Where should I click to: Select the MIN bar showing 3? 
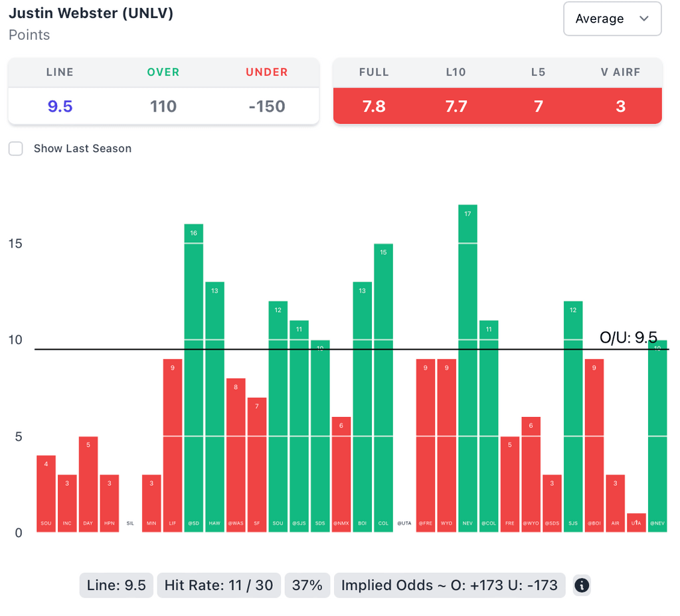click(x=151, y=503)
